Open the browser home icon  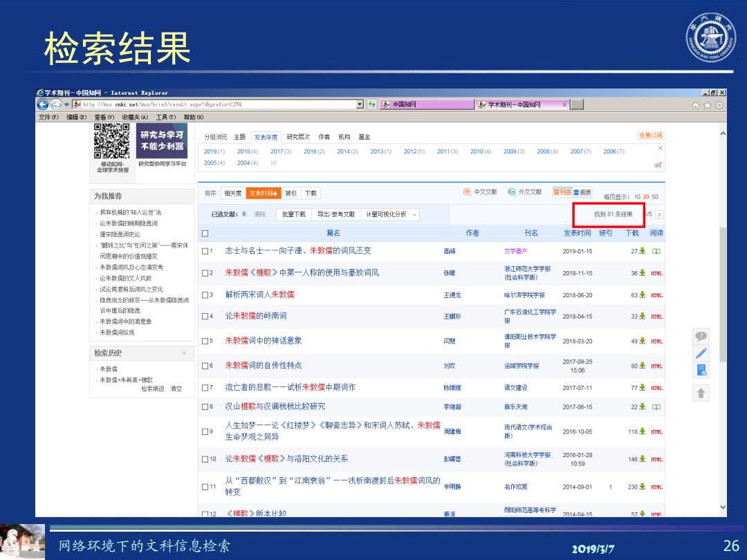click(x=696, y=105)
